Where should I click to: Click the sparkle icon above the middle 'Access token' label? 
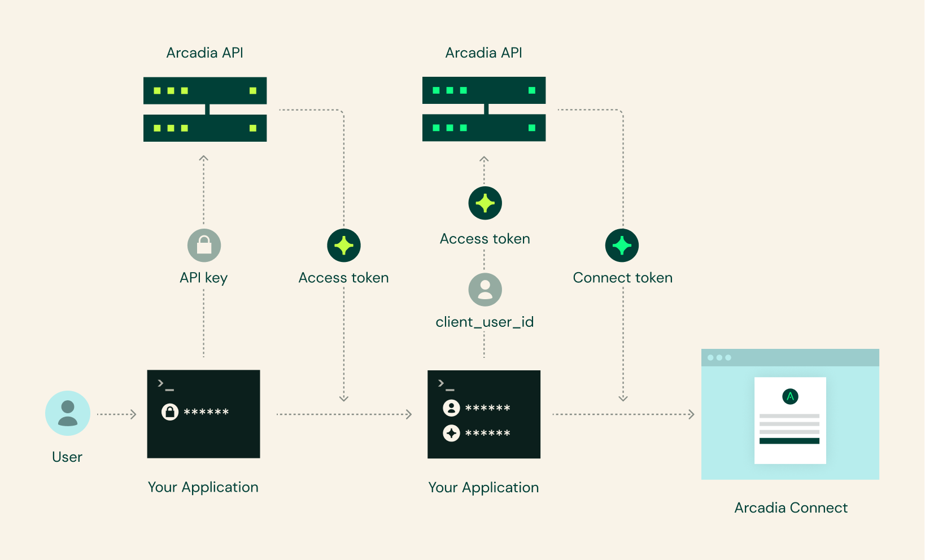click(x=485, y=203)
